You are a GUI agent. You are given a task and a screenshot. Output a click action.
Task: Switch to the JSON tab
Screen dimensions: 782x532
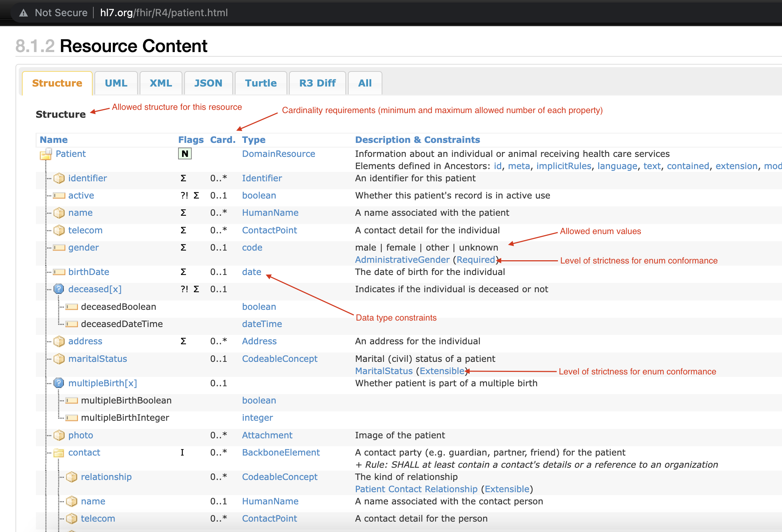click(x=208, y=83)
